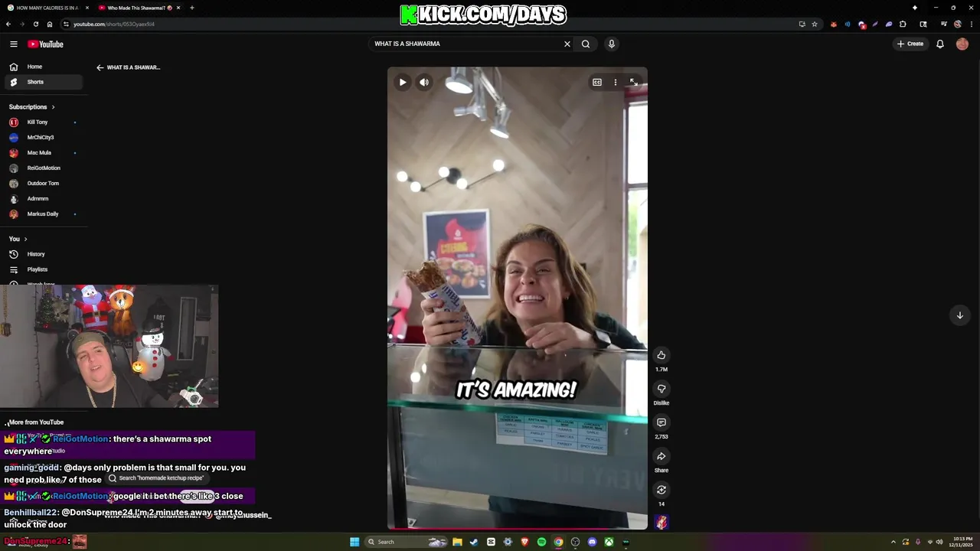Click the taskbar Search box

[406, 542]
